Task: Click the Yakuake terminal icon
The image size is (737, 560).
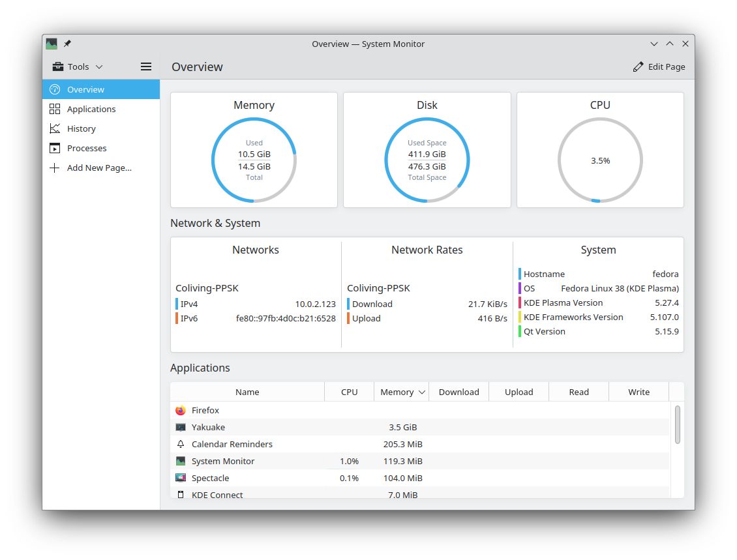Action: [179, 427]
